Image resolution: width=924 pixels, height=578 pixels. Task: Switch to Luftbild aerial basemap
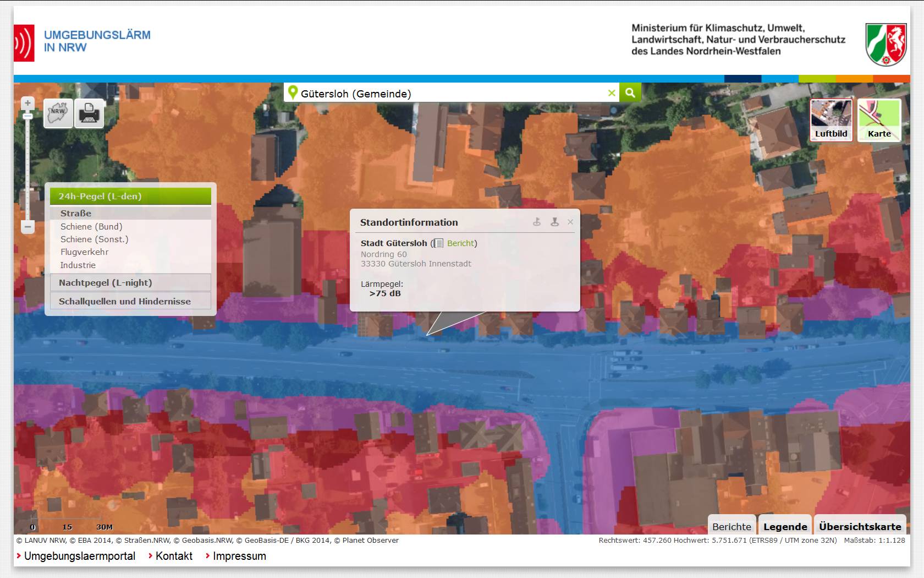[831, 120]
